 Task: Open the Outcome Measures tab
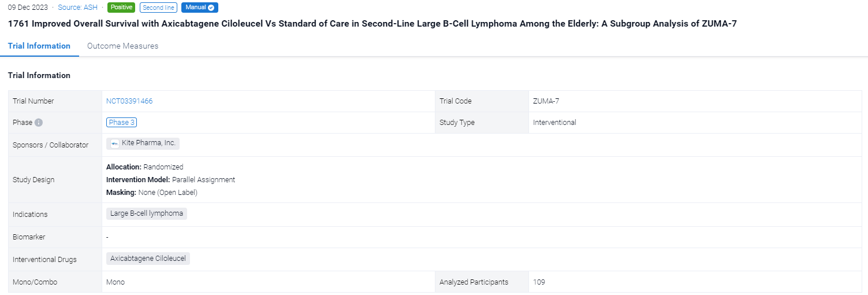coord(122,46)
